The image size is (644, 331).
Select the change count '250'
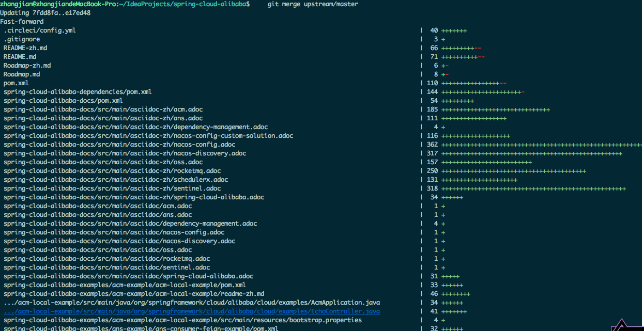tap(433, 171)
